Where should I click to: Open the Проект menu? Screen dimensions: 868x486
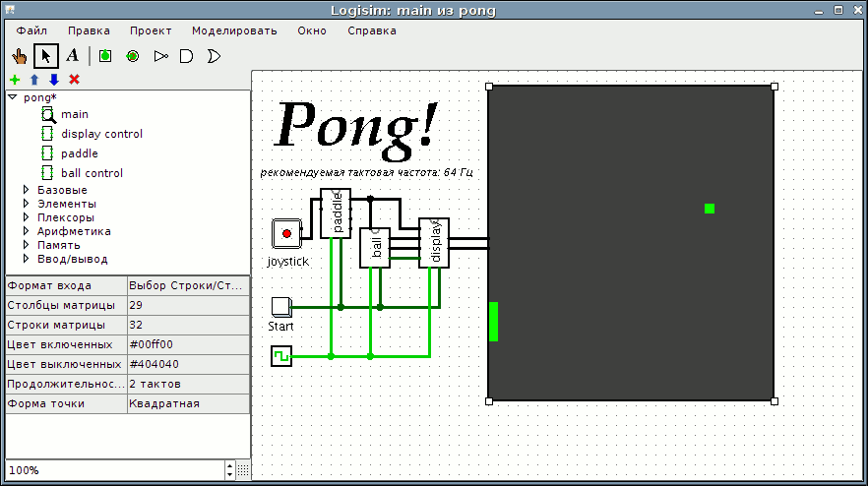pyautogui.click(x=151, y=31)
